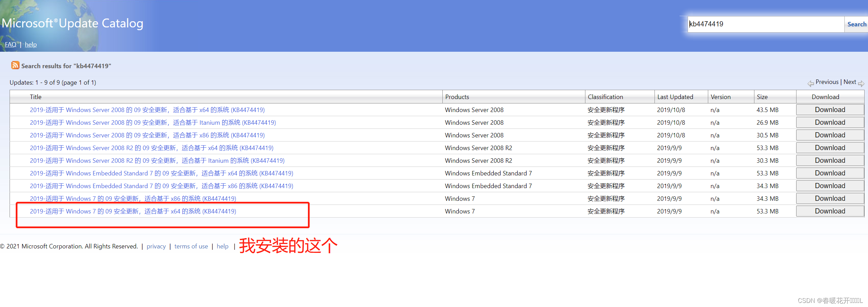Open Windows 7 x64 KB4474419 title link
Screen dimensions: 868x307
[133, 211]
